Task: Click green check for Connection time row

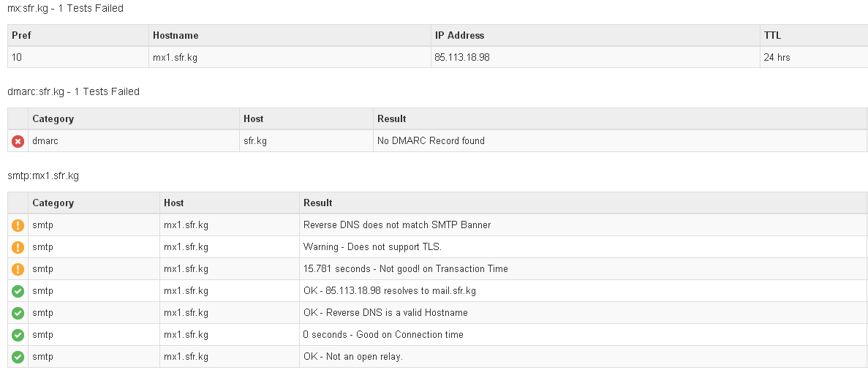Action: 18,335
